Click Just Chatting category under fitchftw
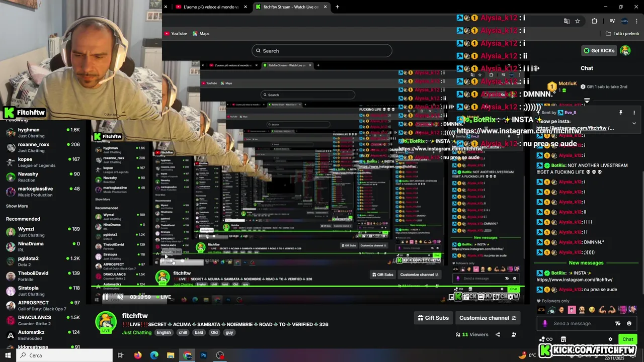644x362 pixels. coord(136,332)
